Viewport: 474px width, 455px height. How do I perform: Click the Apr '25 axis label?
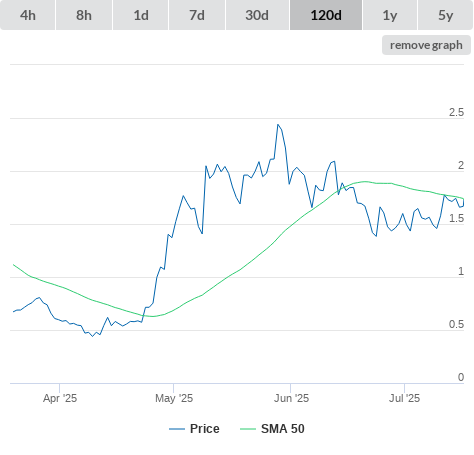click(x=60, y=398)
